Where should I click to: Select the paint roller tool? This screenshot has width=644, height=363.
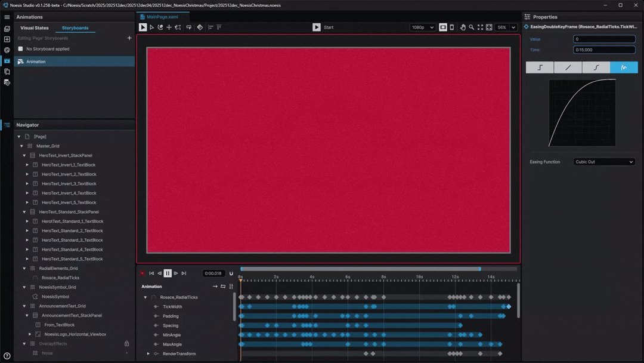(189, 27)
